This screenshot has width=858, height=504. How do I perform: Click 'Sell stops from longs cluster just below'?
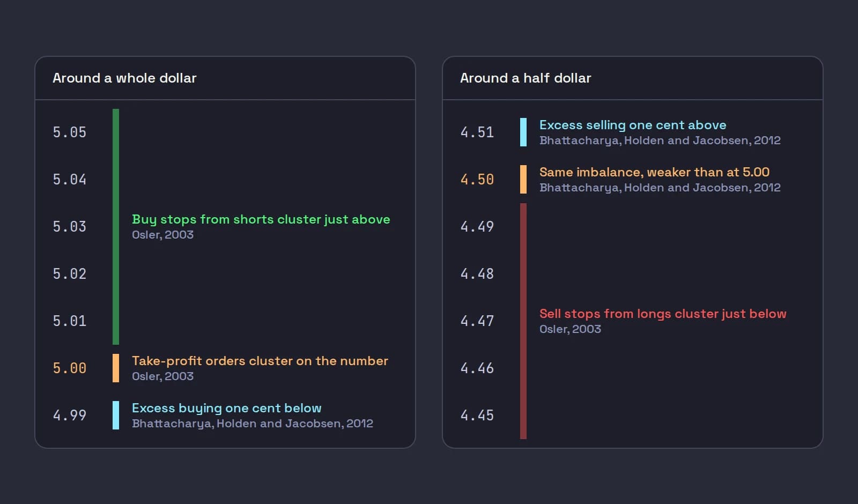663,314
